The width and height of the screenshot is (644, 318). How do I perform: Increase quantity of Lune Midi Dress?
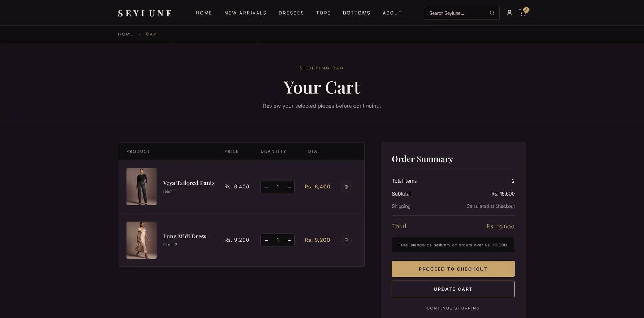[x=289, y=240]
